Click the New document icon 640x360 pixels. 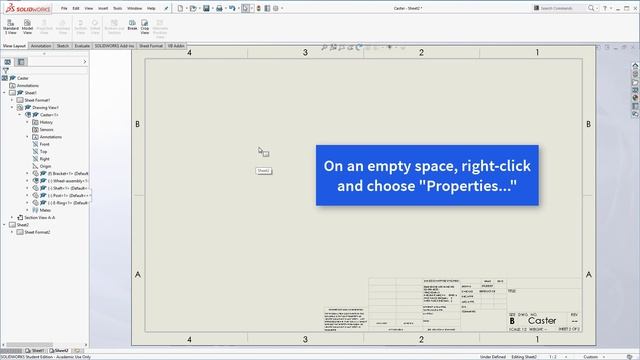click(180, 8)
